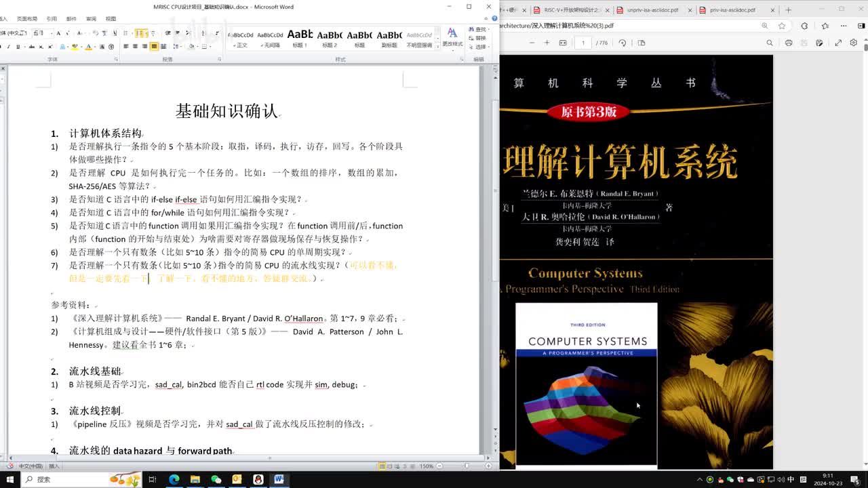
Task: Click the PDF page number input field
Action: pos(583,43)
